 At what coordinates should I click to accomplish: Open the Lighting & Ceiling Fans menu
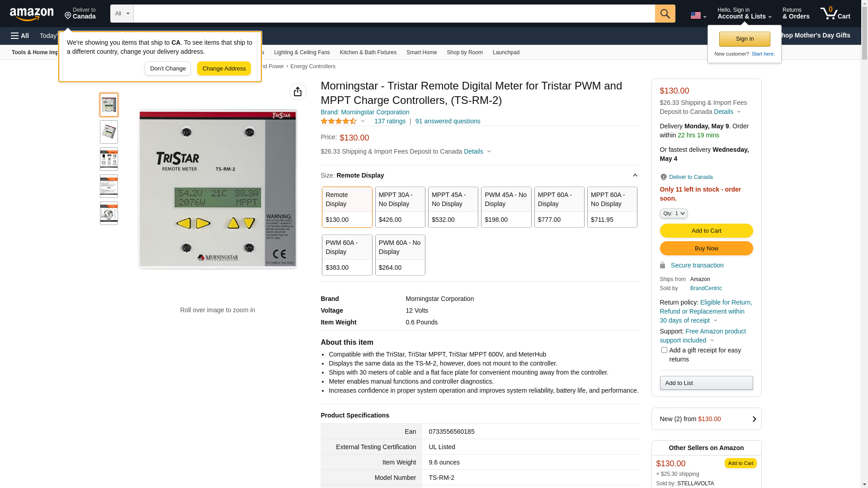302,52
